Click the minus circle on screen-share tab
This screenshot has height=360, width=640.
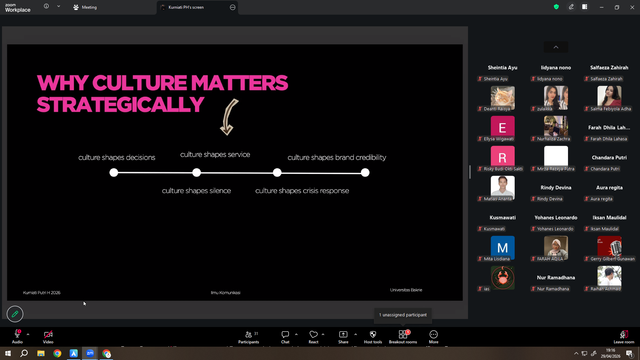pos(233,7)
